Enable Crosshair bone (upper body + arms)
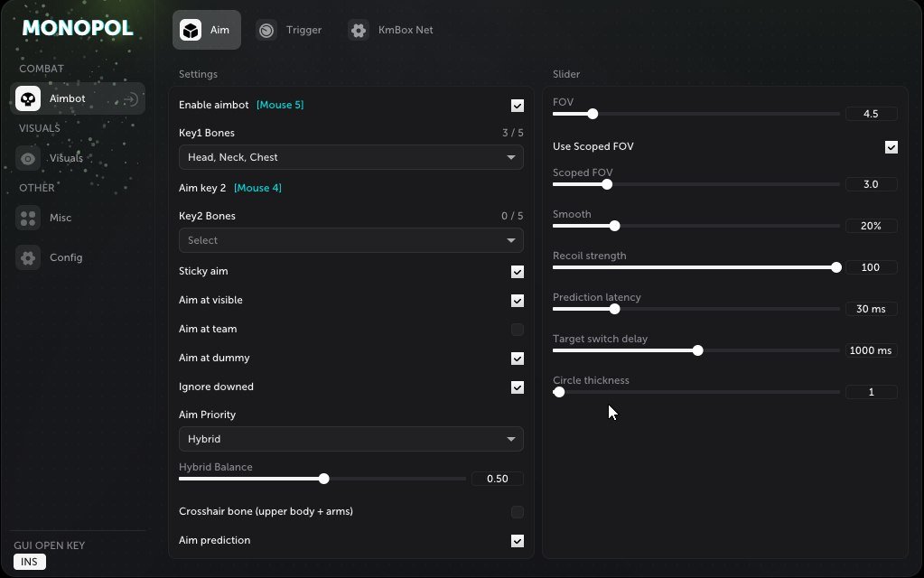 coord(518,512)
